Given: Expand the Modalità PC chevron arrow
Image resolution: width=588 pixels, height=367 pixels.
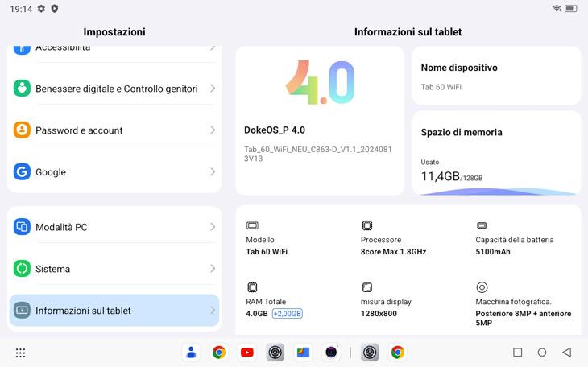Looking at the screenshot, I should (213, 227).
